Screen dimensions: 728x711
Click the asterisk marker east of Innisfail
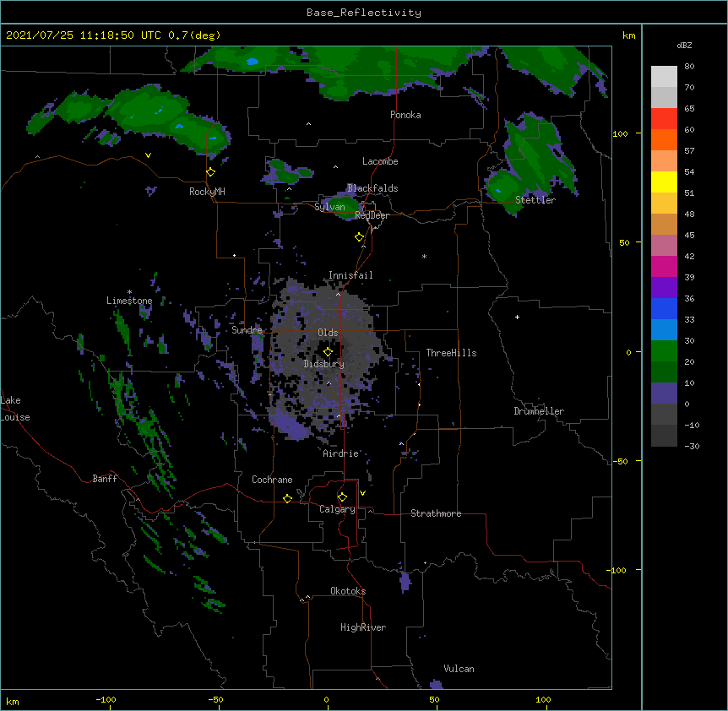pos(424,256)
